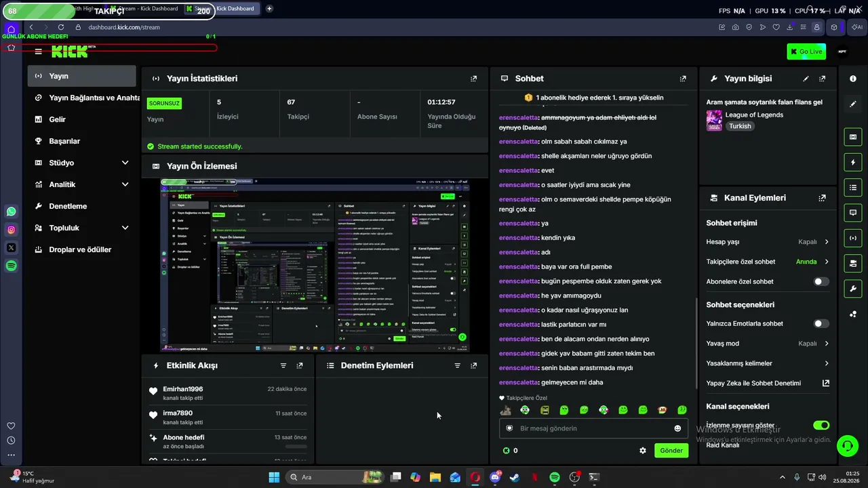Viewport: 868px width, 488px height.
Task: Click Emirhan1996 in Etkinlik Akışı
Action: [183, 389]
